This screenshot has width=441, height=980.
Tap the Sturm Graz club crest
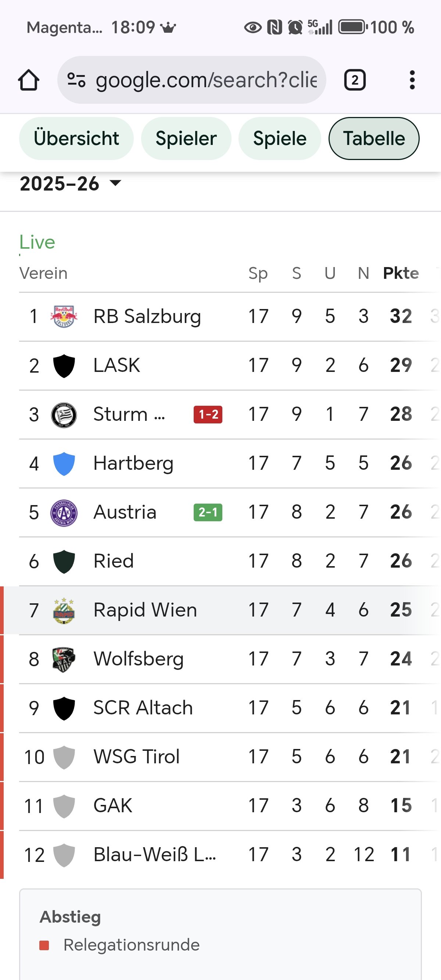pos(64,415)
